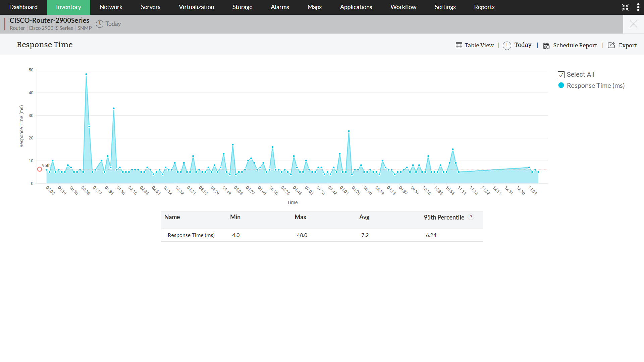Click the Schedule Report link

click(575, 45)
